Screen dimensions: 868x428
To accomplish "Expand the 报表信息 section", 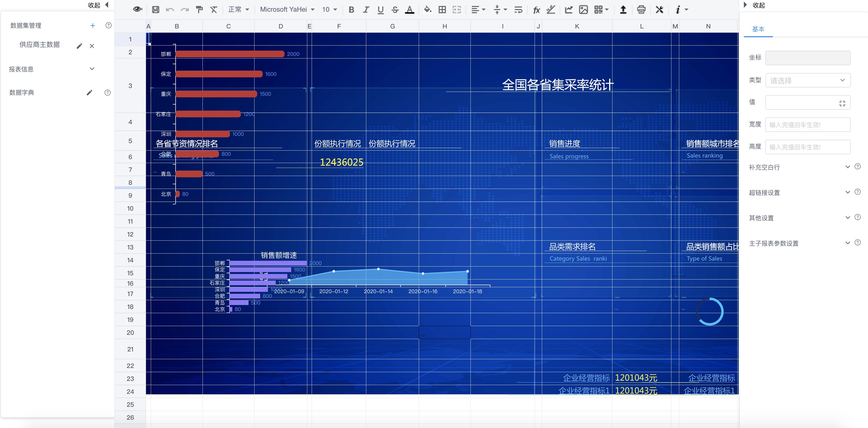I will (x=92, y=69).
